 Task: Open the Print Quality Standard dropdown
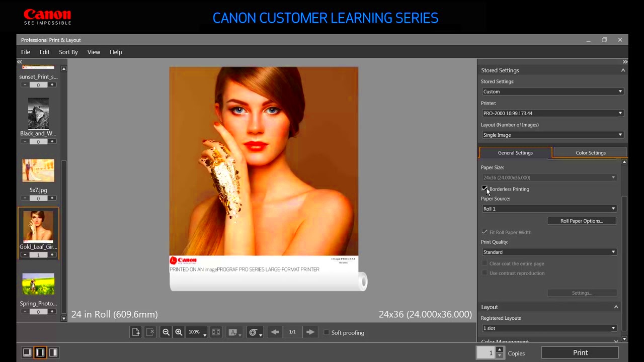pos(549,252)
